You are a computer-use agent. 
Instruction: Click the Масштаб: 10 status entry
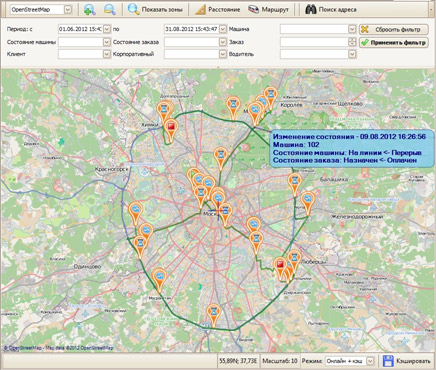tap(280, 361)
